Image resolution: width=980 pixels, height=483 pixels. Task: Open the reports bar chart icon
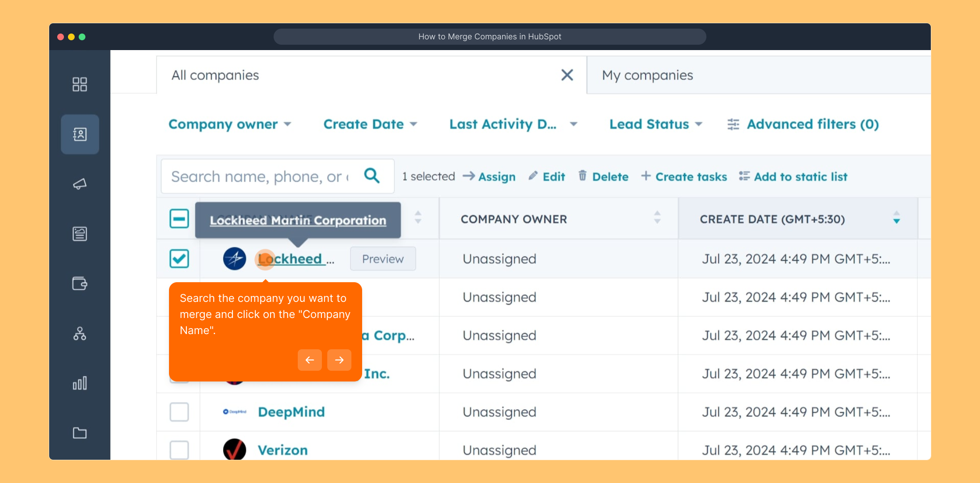[80, 383]
